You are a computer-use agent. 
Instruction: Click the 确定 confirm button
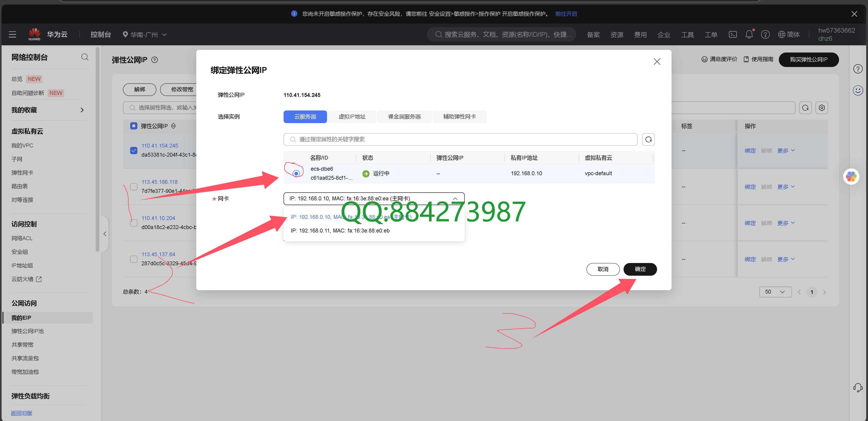pyautogui.click(x=640, y=269)
